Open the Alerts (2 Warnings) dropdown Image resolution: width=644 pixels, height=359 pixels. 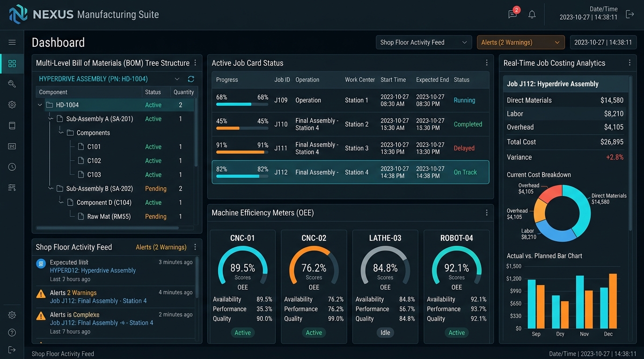click(x=520, y=43)
